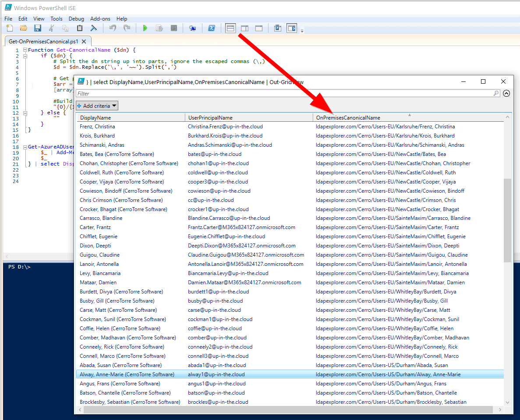Click the 'cc@up-in-the.cloud' cell
Screen dimensions: 520x420
click(211, 200)
